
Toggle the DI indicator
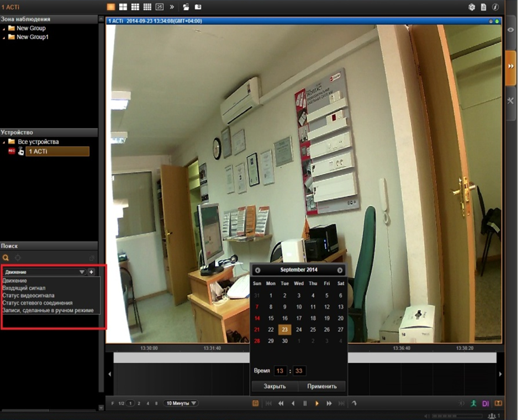[x=486, y=403]
